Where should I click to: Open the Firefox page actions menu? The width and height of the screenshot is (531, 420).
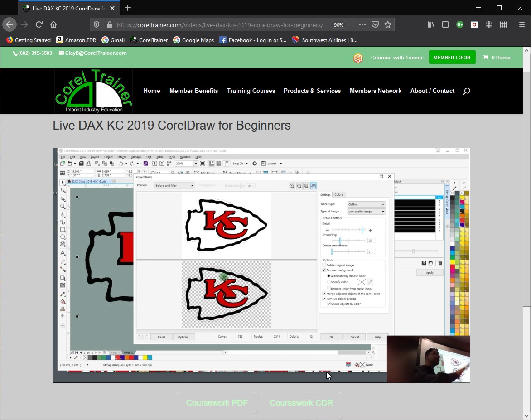click(x=362, y=24)
